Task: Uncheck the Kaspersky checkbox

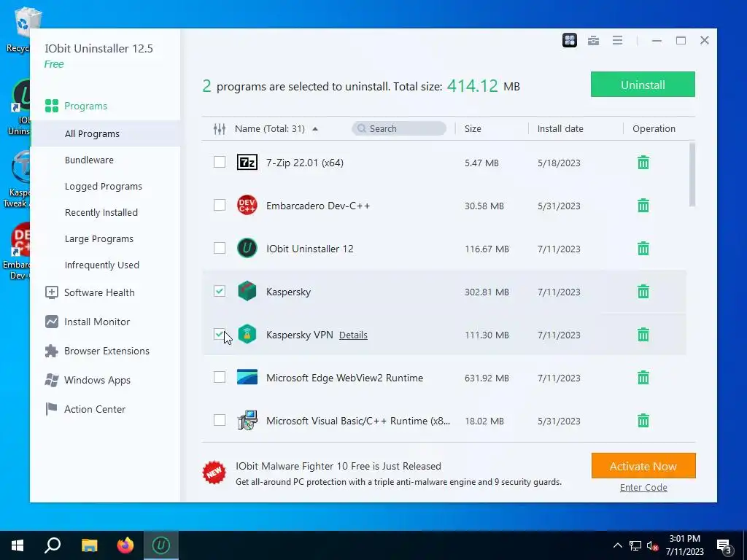Action: click(x=219, y=291)
